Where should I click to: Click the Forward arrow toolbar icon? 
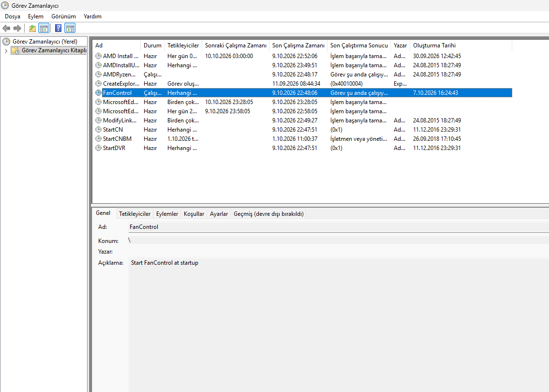click(x=17, y=29)
